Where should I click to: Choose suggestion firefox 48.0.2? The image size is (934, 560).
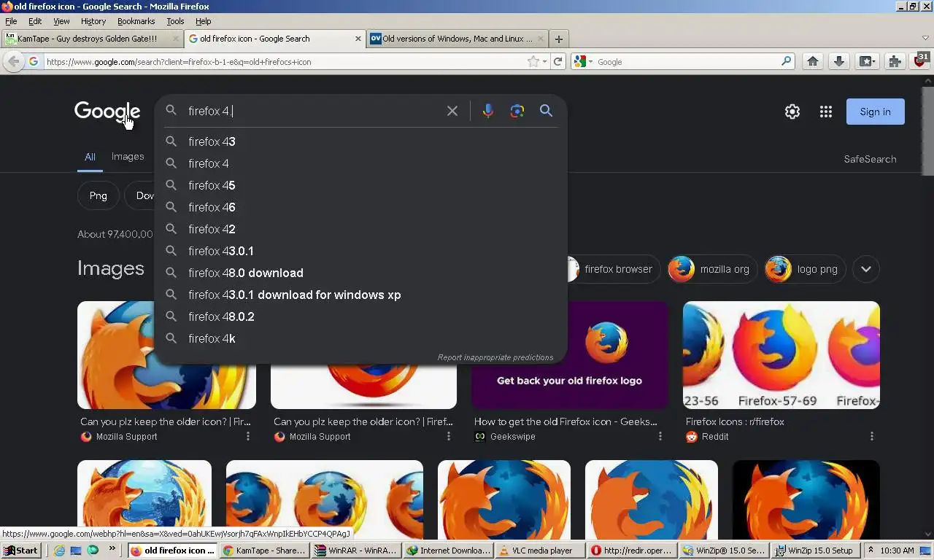(x=360, y=316)
